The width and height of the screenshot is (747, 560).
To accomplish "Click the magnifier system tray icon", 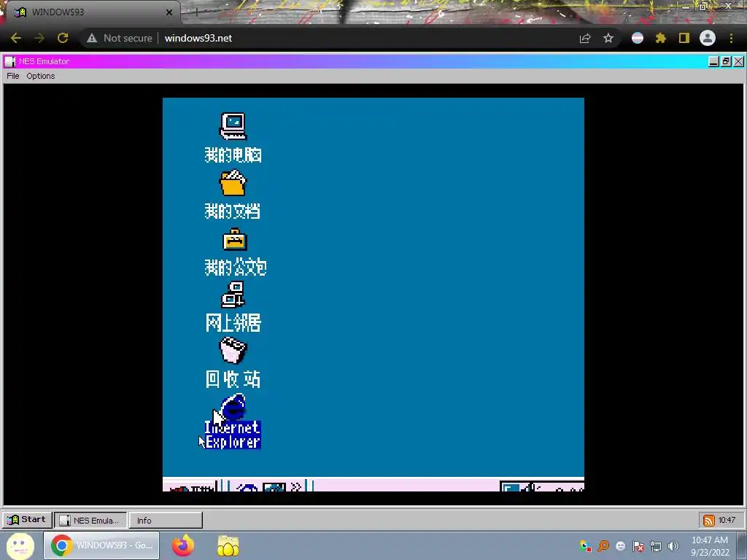I will coord(603,546).
